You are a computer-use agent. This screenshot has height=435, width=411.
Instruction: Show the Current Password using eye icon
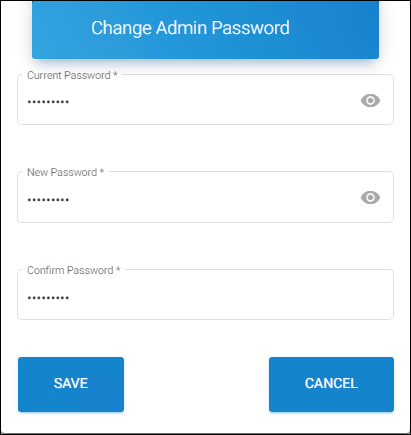pyautogui.click(x=370, y=100)
